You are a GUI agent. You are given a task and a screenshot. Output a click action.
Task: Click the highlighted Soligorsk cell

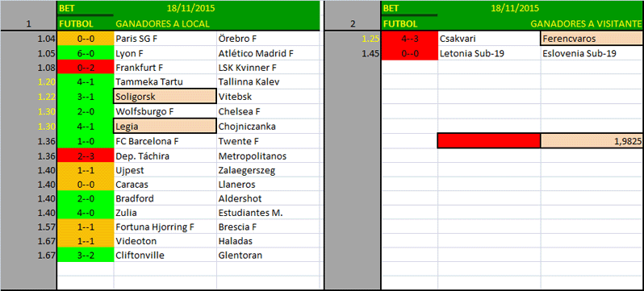165,97
